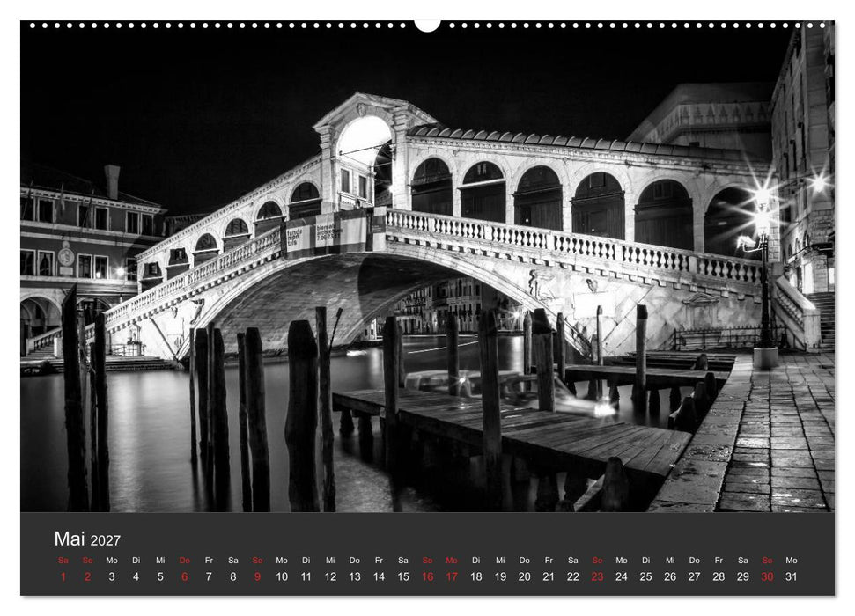This screenshot has height=616, width=855.
Task: Select the red date 17
Action: click(452, 576)
